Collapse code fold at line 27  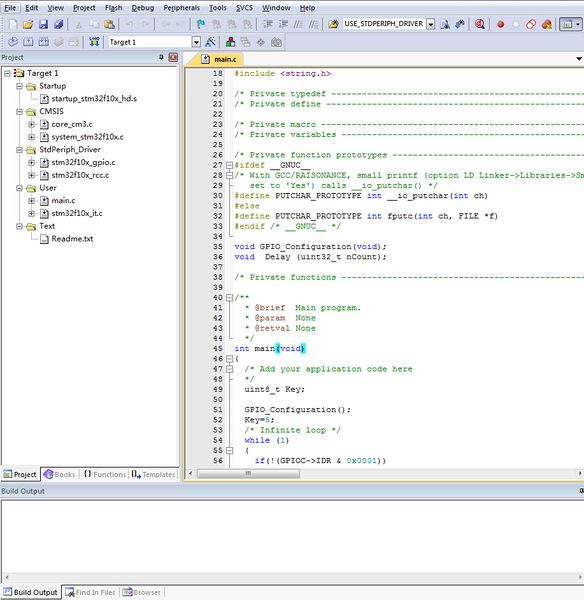pyautogui.click(x=229, y=165)
